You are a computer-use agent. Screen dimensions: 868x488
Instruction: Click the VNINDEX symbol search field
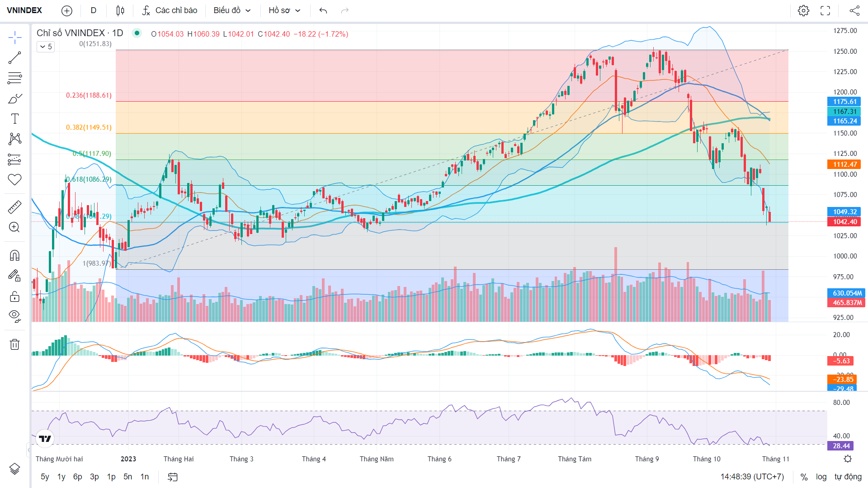[25, 10]
